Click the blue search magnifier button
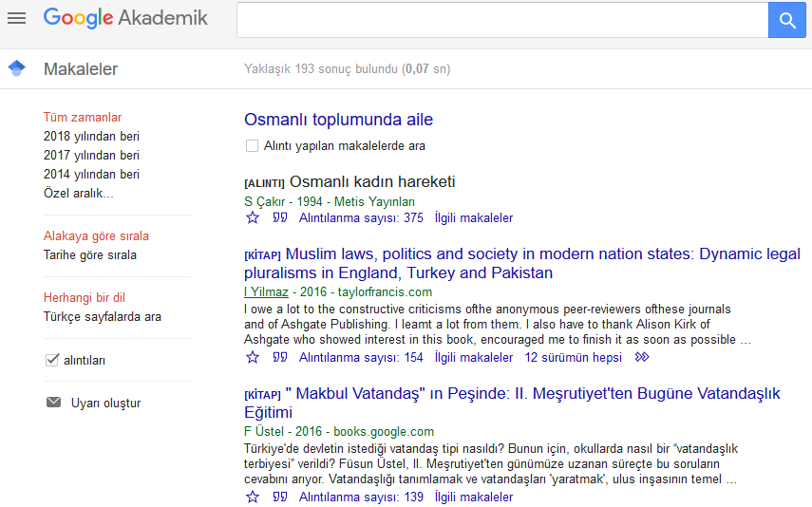 (x=786, y=20)
